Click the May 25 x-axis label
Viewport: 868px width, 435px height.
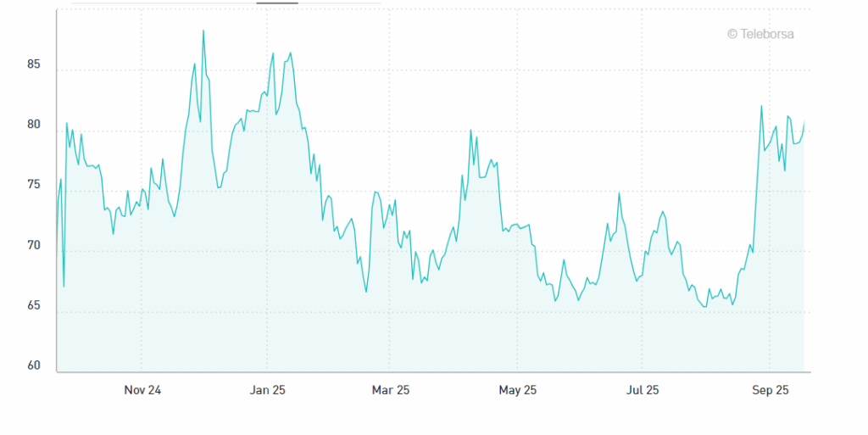tap(517, 390)
